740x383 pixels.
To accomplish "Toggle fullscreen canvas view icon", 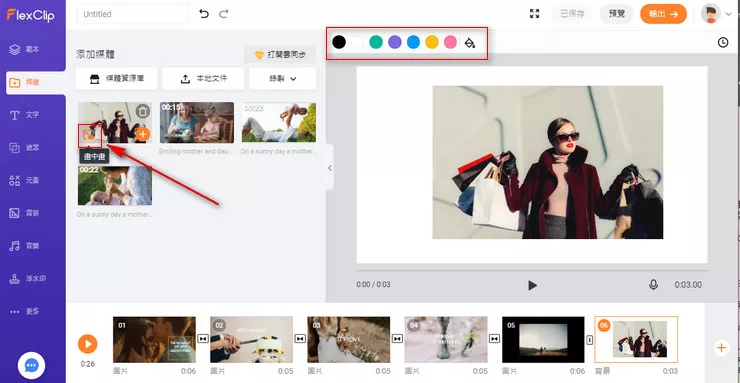I will [x=534, y=14].
